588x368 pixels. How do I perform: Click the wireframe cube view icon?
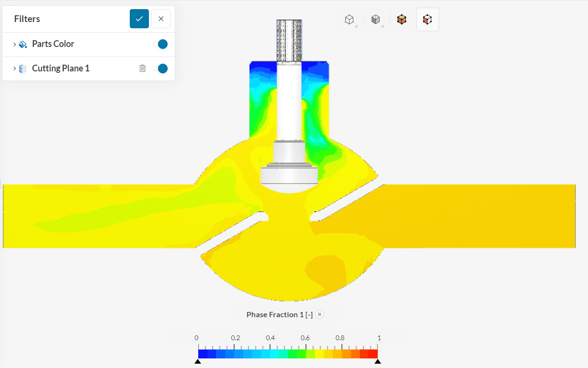pyautogui.click(x=350, y=20)
